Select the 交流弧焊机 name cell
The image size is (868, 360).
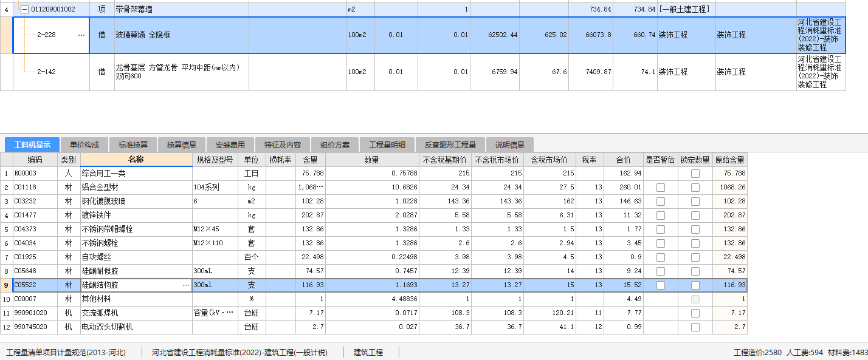tap(136, 313)
